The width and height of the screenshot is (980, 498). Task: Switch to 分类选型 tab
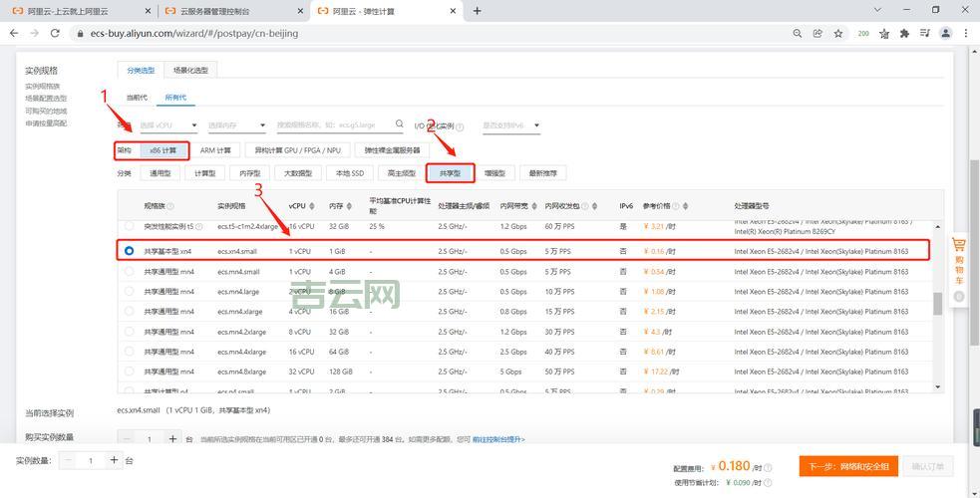point(141,71)
